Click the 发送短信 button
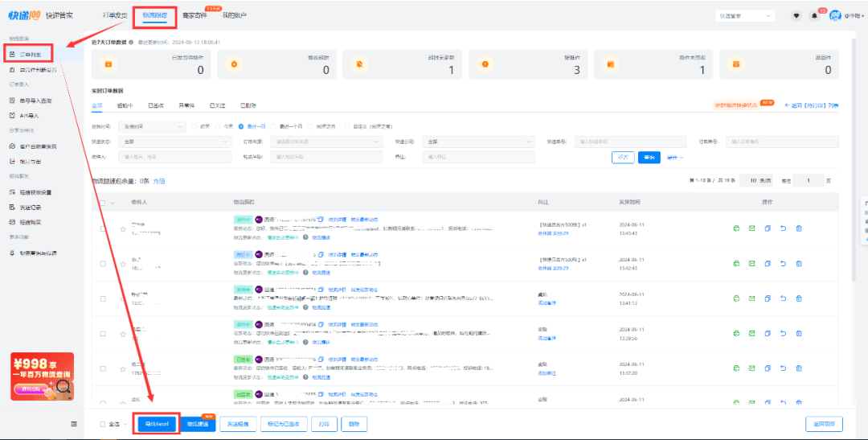 click(x=238, y=424)
